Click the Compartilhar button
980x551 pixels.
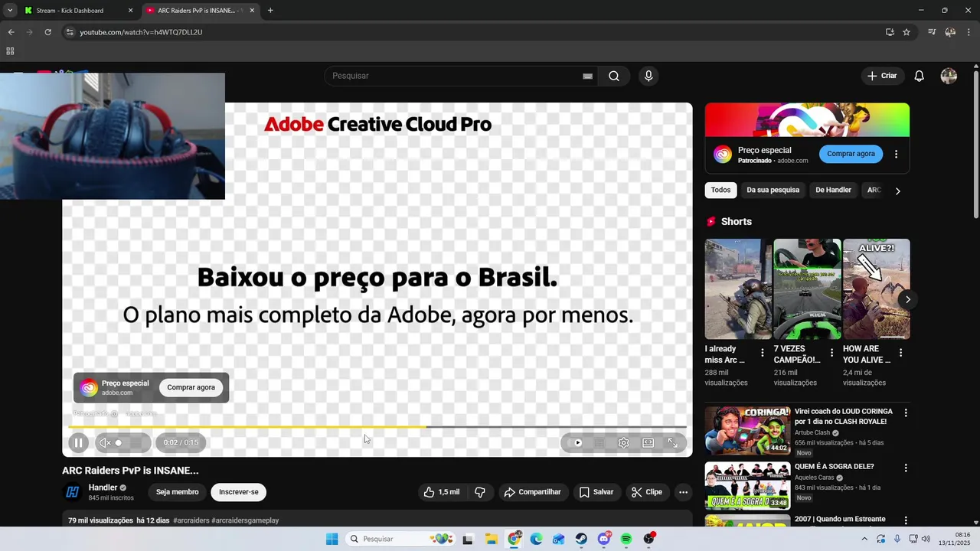coord(532,492)
